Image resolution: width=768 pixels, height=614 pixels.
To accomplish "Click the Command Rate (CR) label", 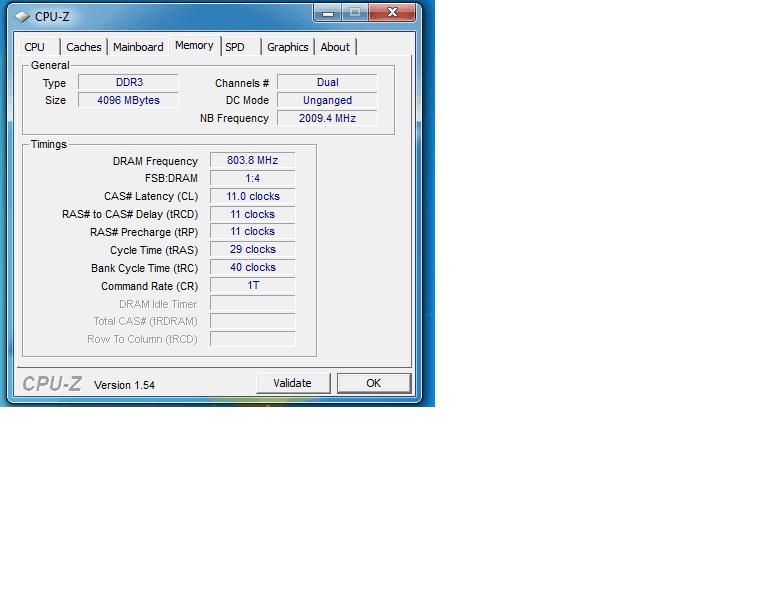I will (x=149, y=286).
